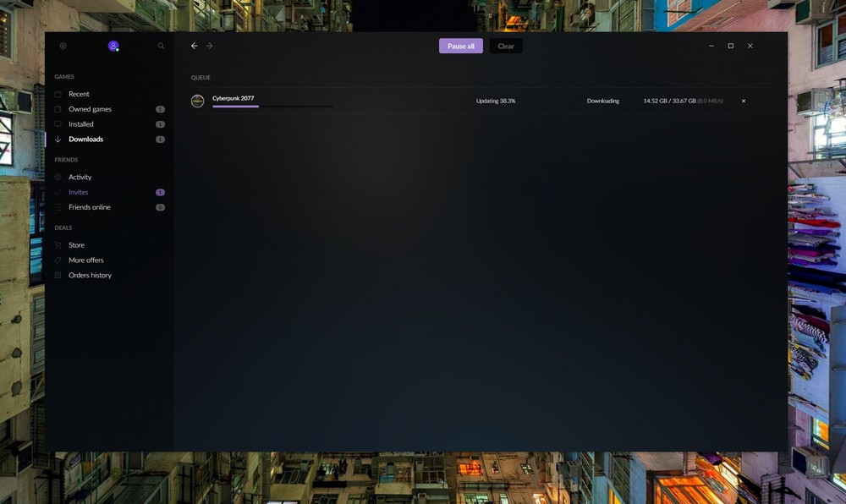Open search with the magnifier icon
This screenshot has width=846, height=504.
[161, 46]
